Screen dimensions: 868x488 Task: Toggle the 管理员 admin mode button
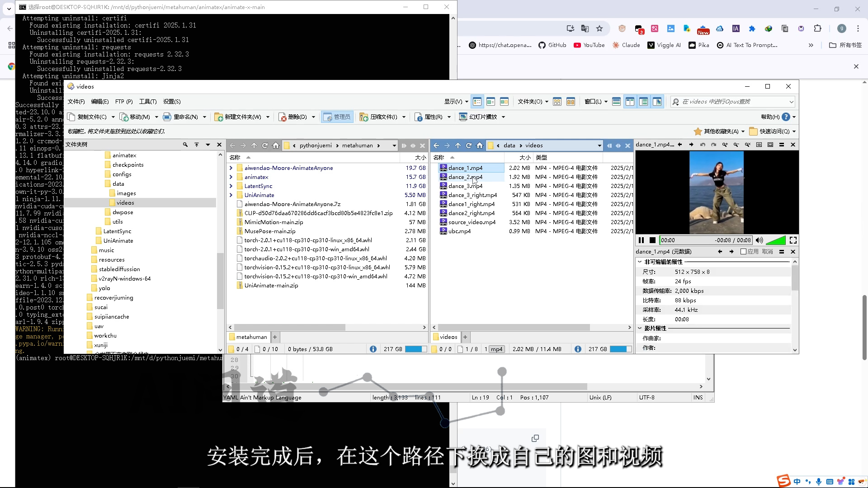(337, 117)
